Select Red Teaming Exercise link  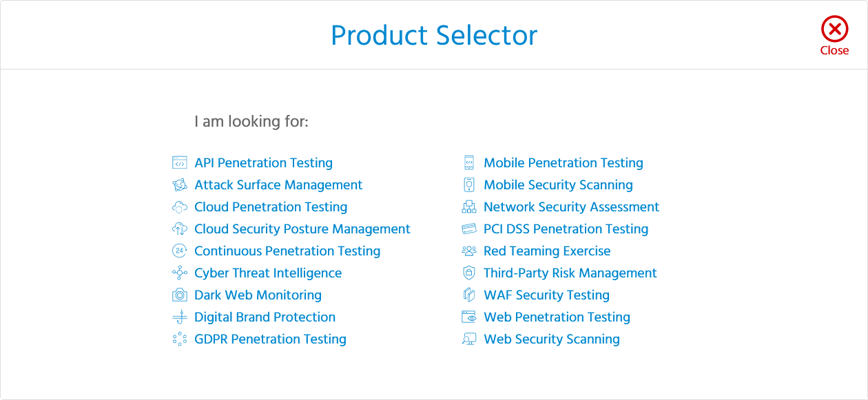tap(547, 251)
